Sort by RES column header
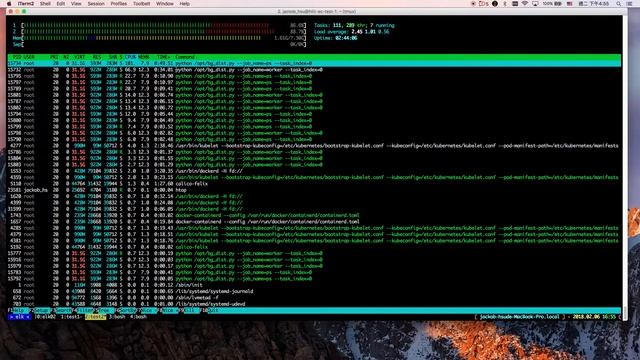Viewport: 640px width, 360px height. (97, 57)
